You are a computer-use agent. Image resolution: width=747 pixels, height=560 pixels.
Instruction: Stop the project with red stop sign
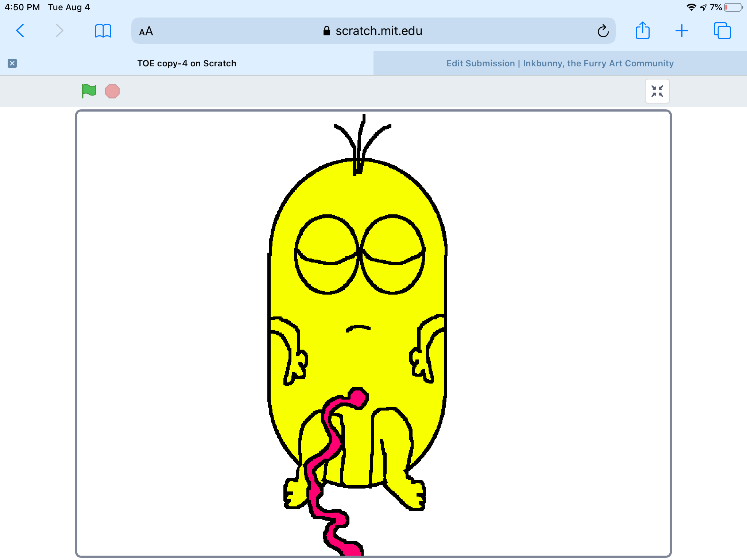point(112,91)
